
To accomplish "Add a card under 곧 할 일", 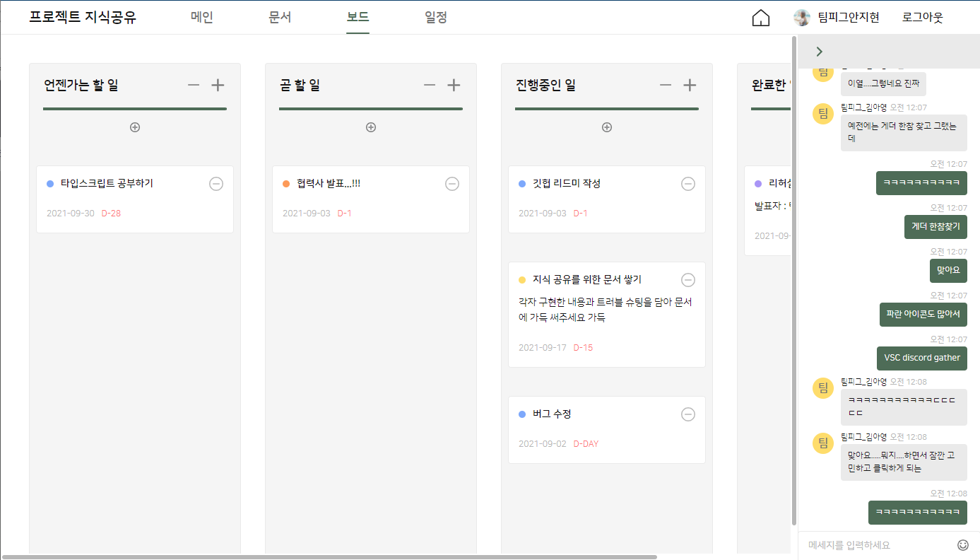I will coord(371,127).
